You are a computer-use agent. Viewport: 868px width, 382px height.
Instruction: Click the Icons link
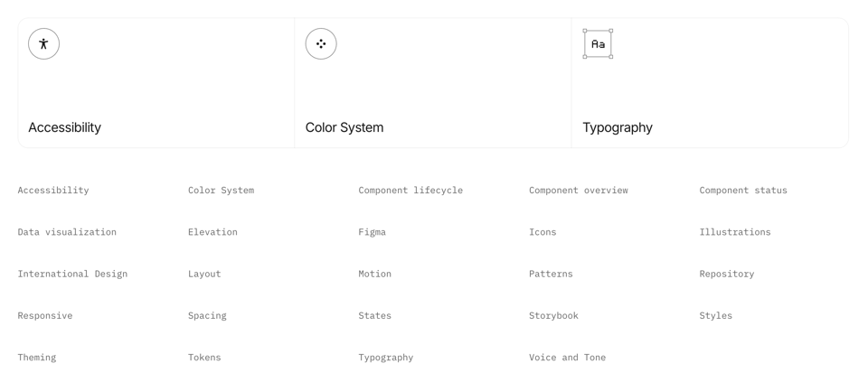[542, 232]
